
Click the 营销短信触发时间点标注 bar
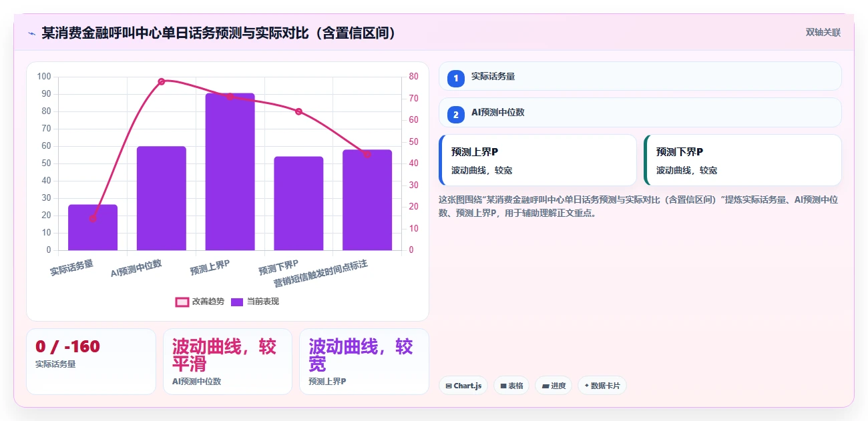point(367,200)
